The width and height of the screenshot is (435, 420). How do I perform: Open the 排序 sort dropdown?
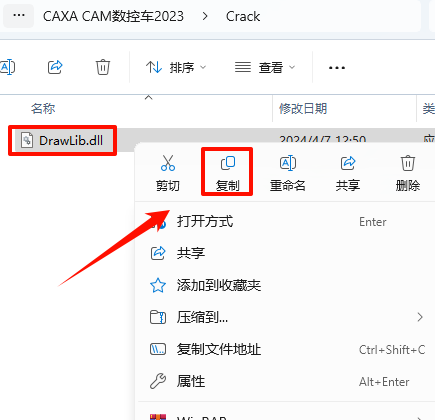176,68
